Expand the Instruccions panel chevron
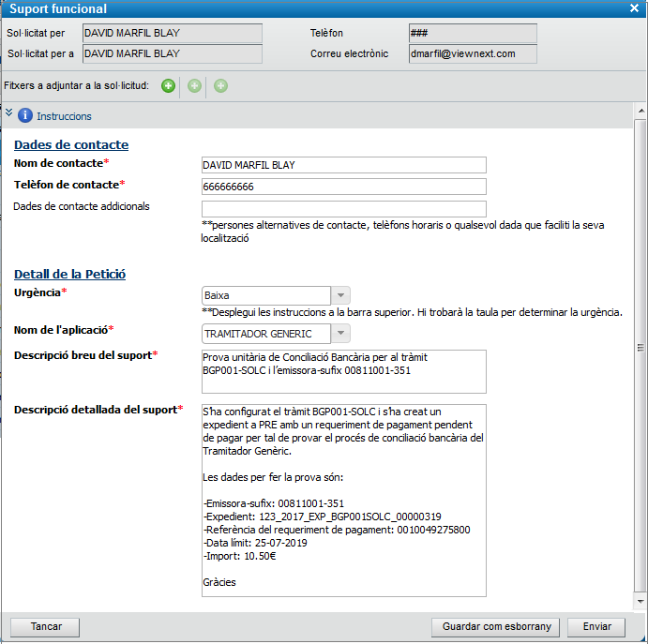This screenshot has width=648, height=644. click(8, 112)
